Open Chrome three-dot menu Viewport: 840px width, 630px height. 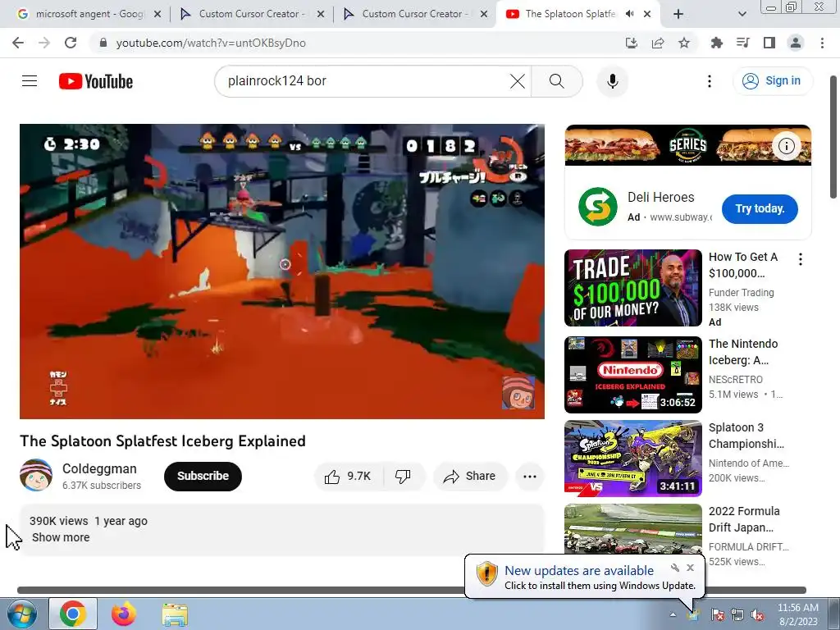[822, 43]
